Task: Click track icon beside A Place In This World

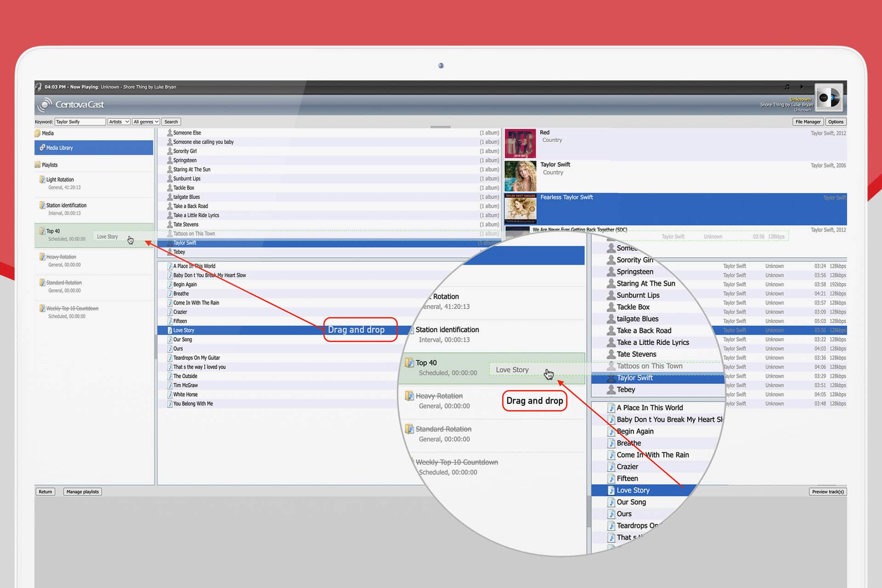Action: coord(170,266)
